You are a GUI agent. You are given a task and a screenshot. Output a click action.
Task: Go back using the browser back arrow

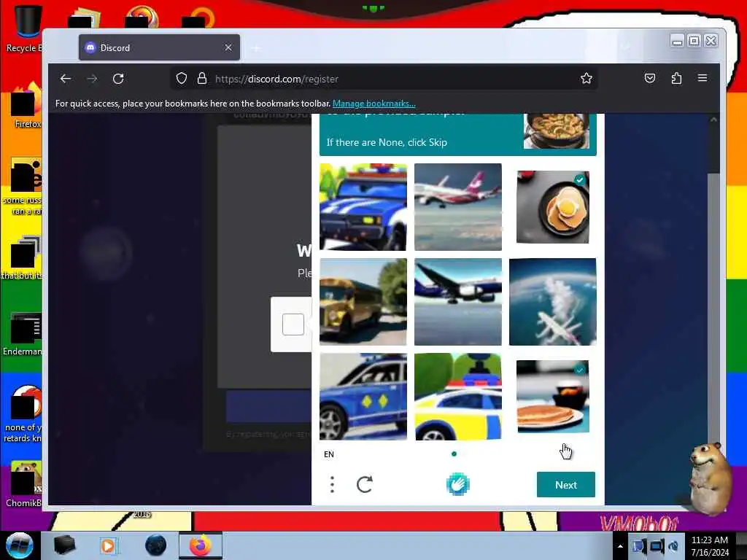pos(66,79)
